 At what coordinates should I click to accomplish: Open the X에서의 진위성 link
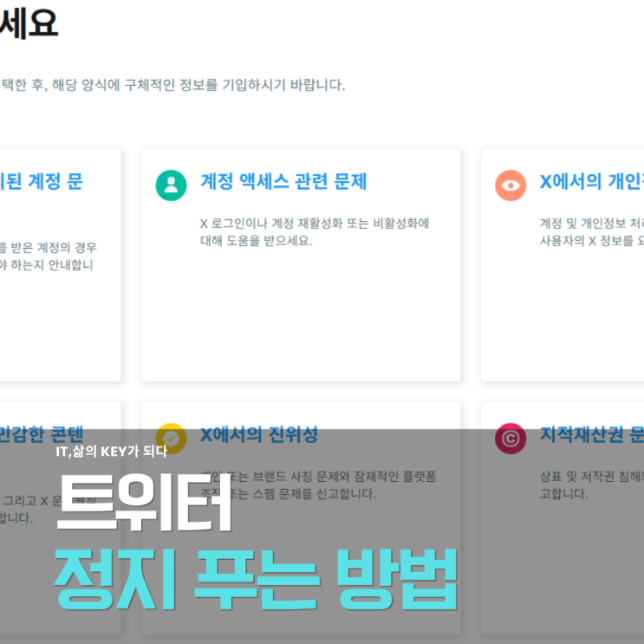click(259, 434)
